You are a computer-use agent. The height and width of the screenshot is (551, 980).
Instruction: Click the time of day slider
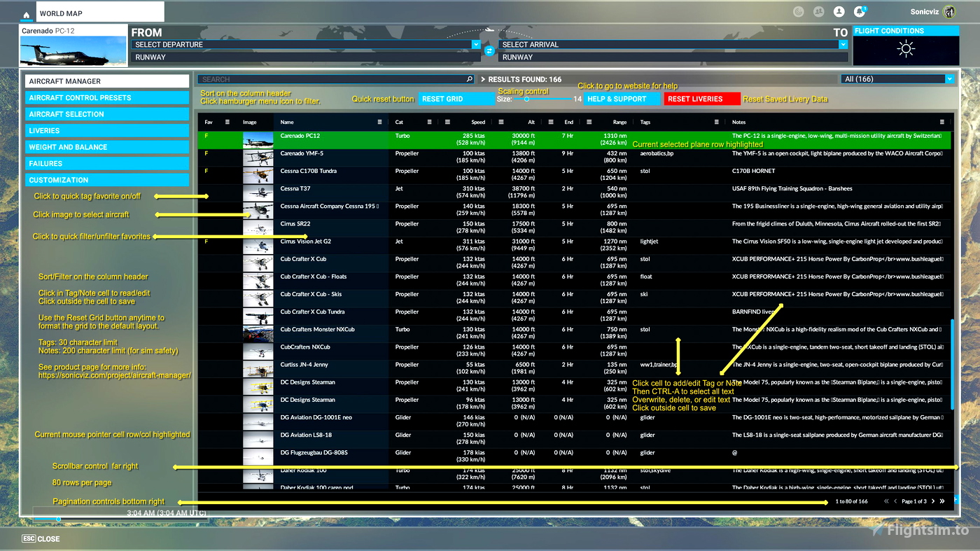coord(120,519)
